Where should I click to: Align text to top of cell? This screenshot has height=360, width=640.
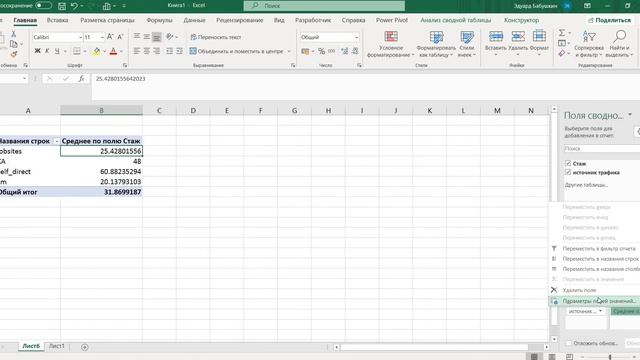[x=137, y=37]
